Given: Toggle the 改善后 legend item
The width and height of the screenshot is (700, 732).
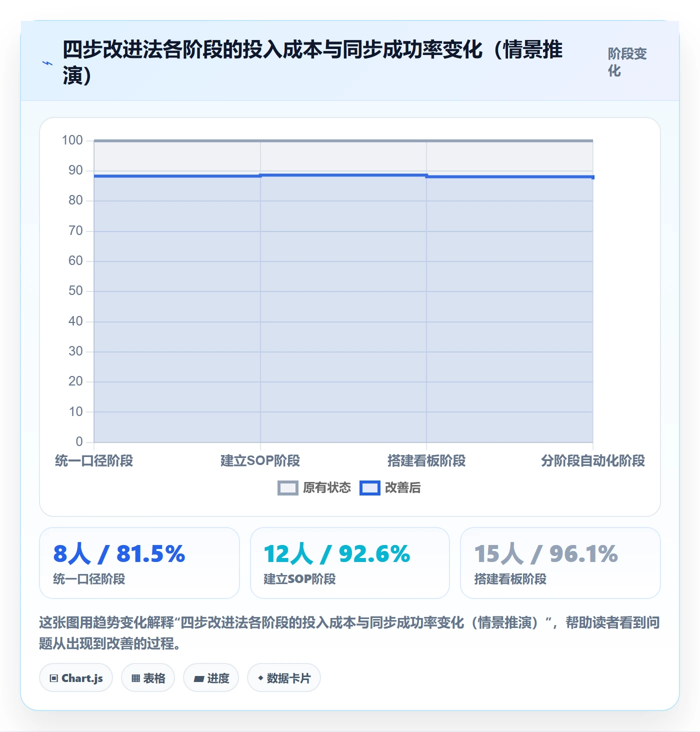Looking at the screenshot, I should (x=390, y=487).
